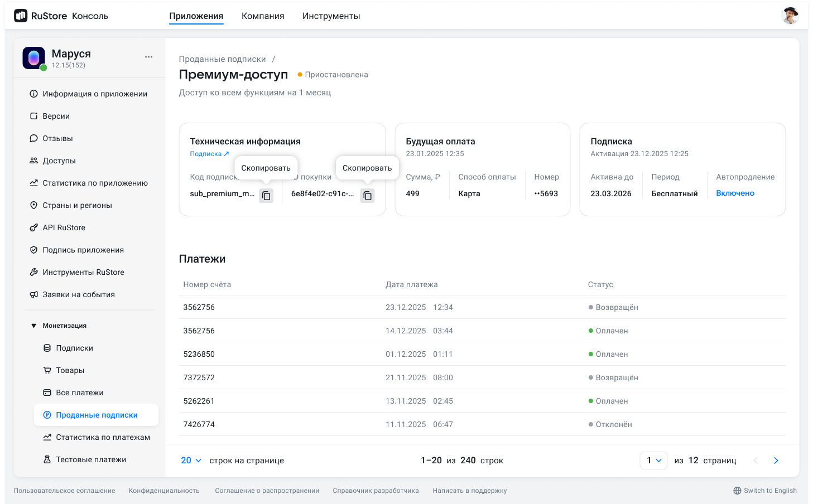813x504 pixels.
Task: Select the payment row 7426774
Action: pyautogui.click(x=482, y=424)
